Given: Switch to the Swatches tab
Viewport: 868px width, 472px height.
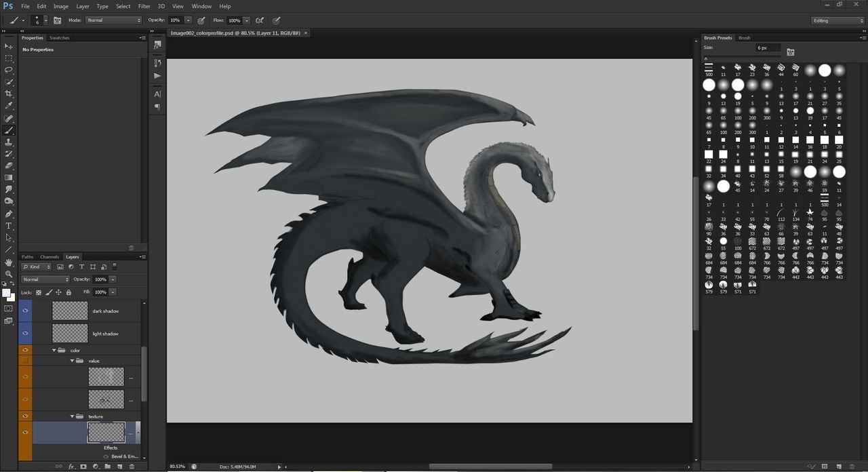Looking at the screenshot, I should (x=60, y=38).
